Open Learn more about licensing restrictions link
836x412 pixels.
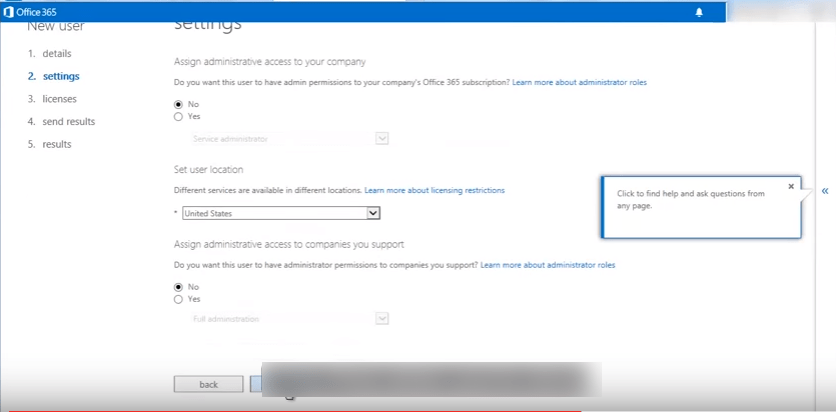tap(435, 190)
